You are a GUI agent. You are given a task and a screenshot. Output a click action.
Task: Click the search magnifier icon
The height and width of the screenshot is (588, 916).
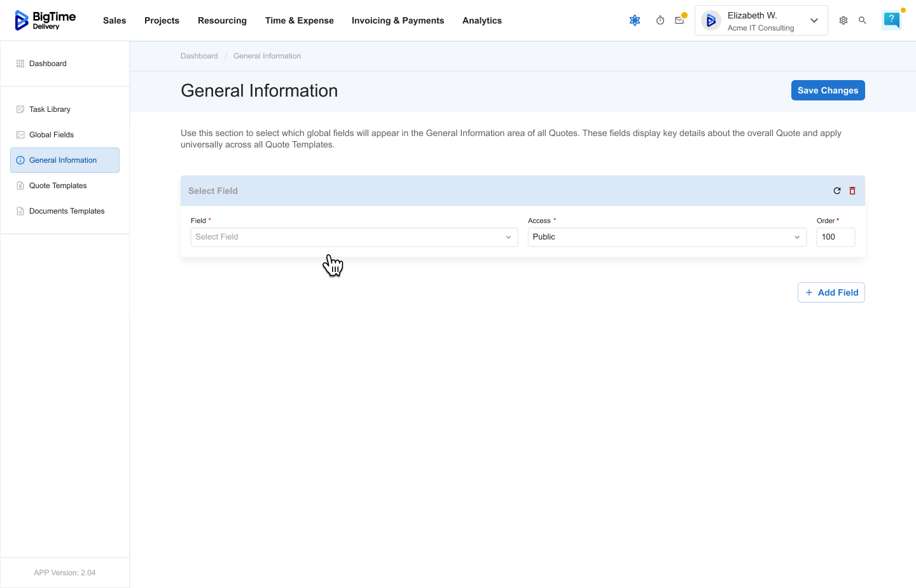click(863, 20)
